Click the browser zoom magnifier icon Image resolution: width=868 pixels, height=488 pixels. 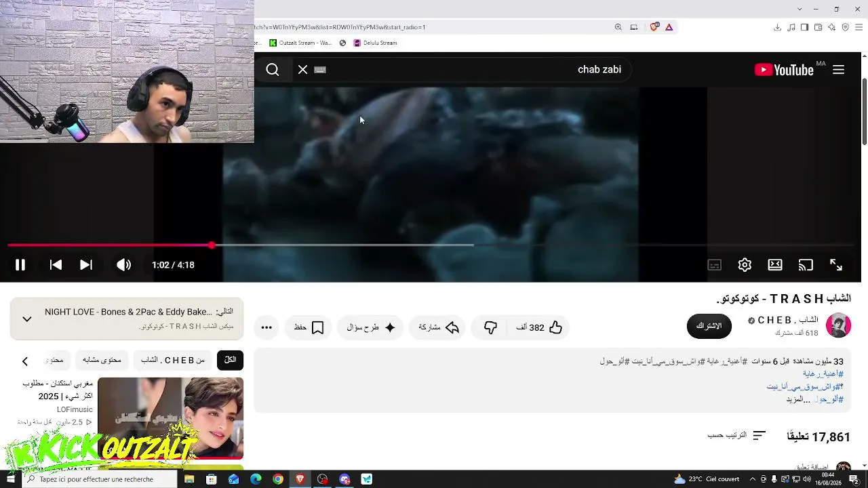tap(618, 27)
